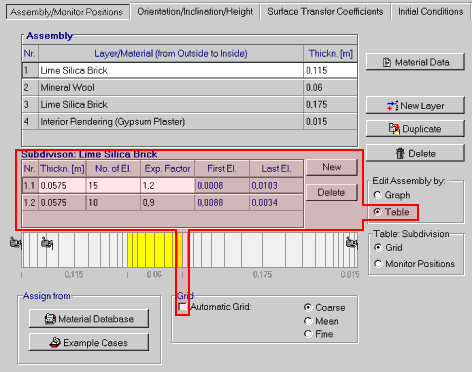Image resolution: width=472 pixels, height=372 pixels.
Task: Add a New Layer to assembly
Action: 415,106
